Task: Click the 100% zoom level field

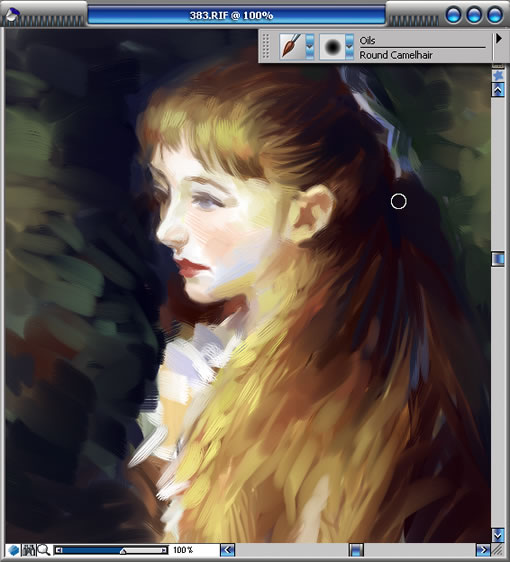Action: pyautogui.click(x=183, y=550)
